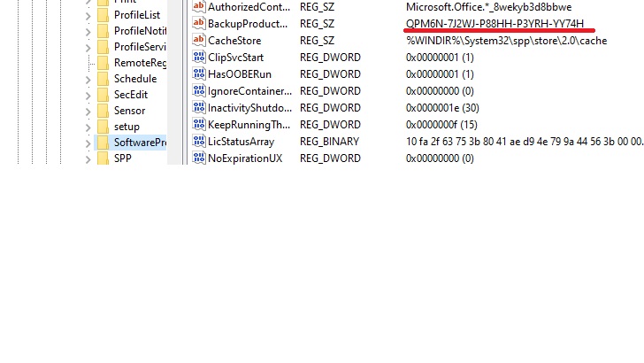Expand the setup key chevron
This screenshot has width=644, height=363.
pos(88,127)
